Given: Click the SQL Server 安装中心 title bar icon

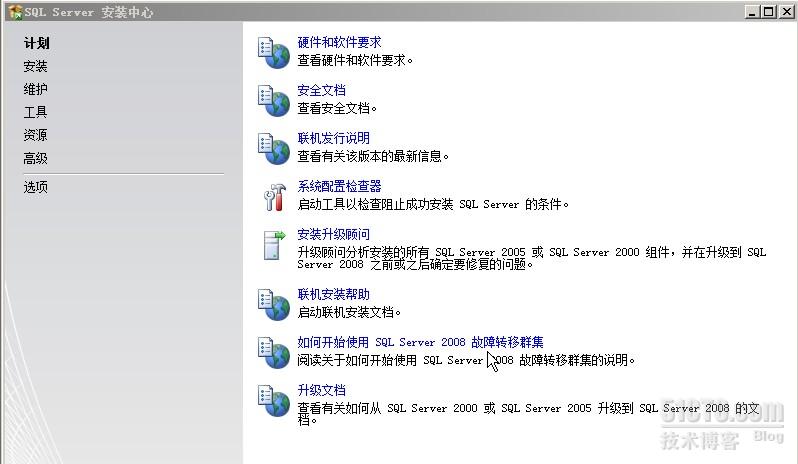Looking at the screenshot, I should (x=15, y=12).
